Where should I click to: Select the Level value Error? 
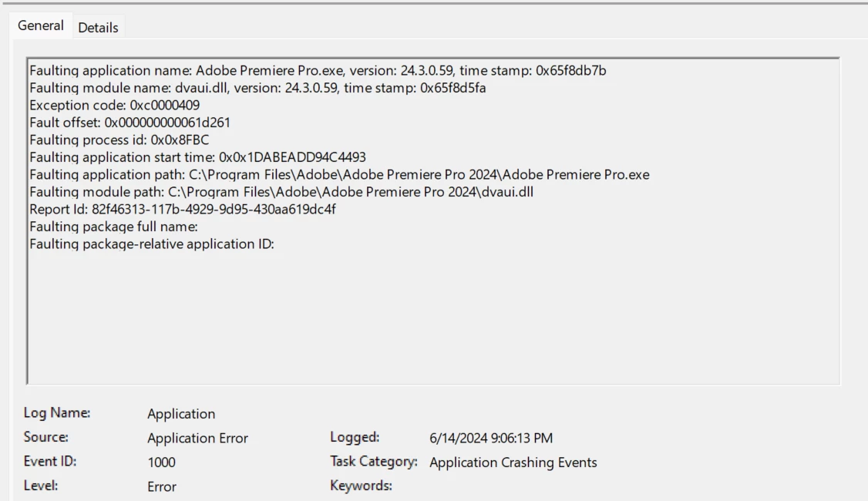162,486
